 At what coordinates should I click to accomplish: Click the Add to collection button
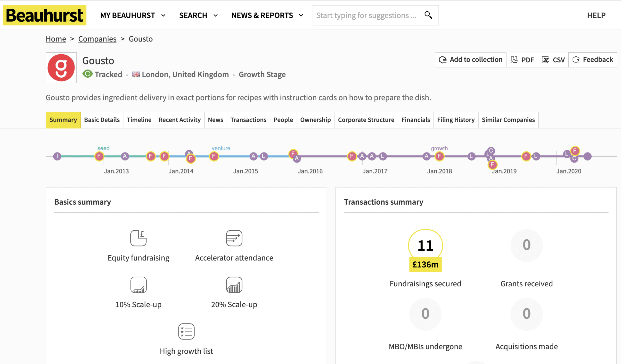[470, 60]
